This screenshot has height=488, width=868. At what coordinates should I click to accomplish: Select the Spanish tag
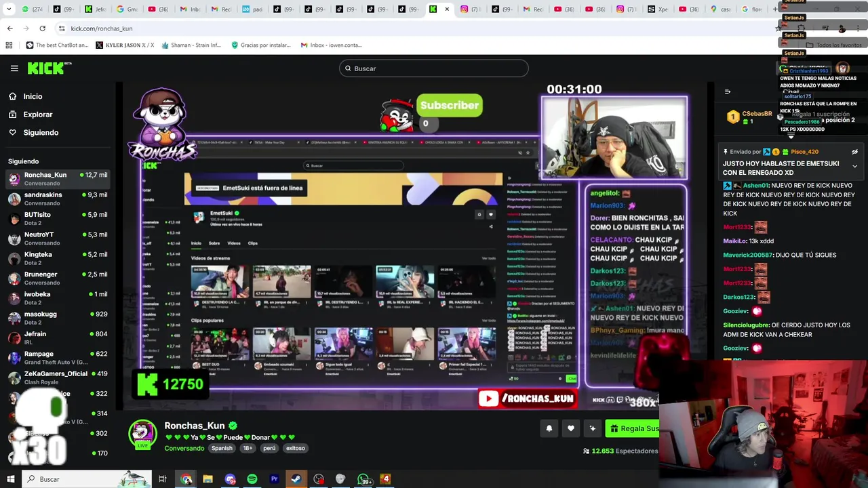pyautogui.click(x=222, y=448)
